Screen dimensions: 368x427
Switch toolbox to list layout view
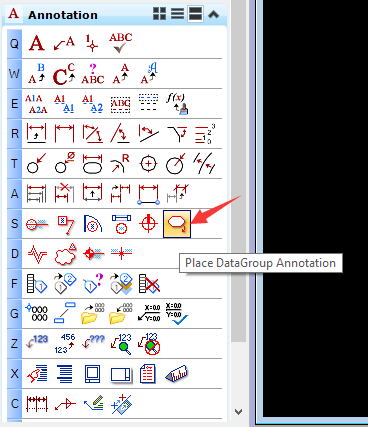(x=177, y=14)
